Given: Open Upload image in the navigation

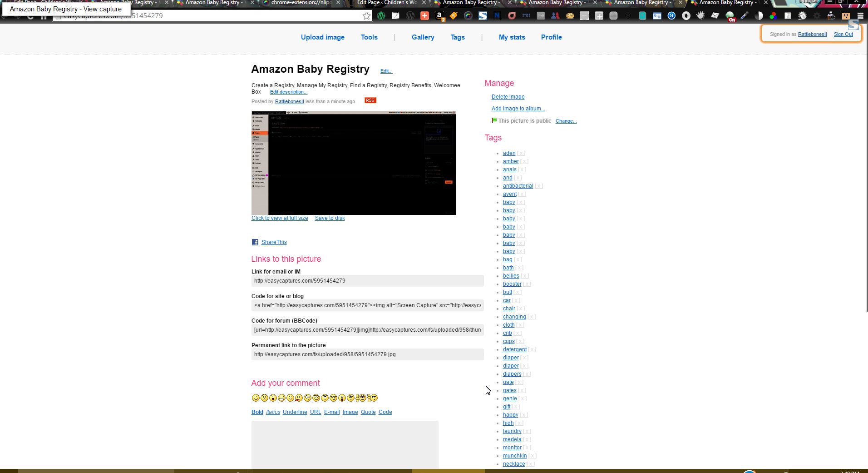Looking at the screenshot, I should click(323, 37).
